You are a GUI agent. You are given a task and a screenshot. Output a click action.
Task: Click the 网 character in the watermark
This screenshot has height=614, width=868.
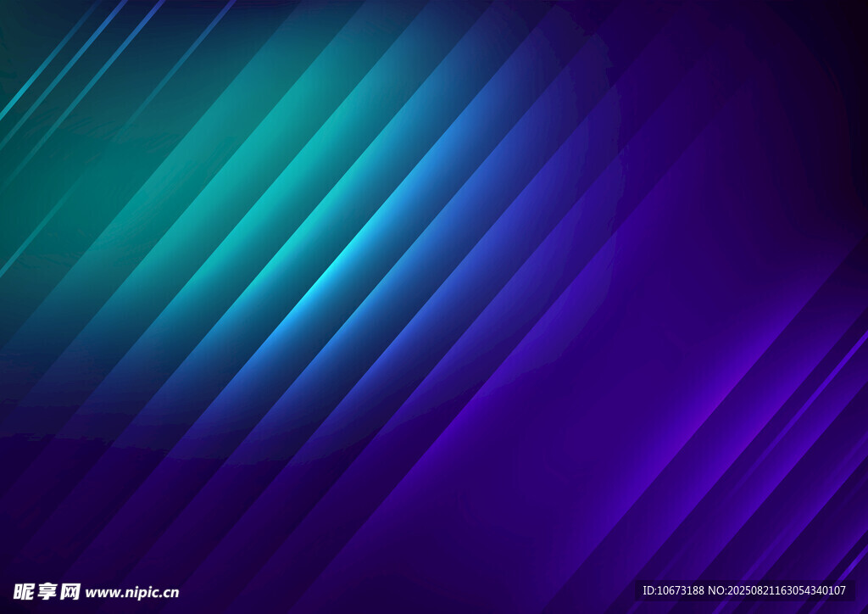(x=70, y=591)
